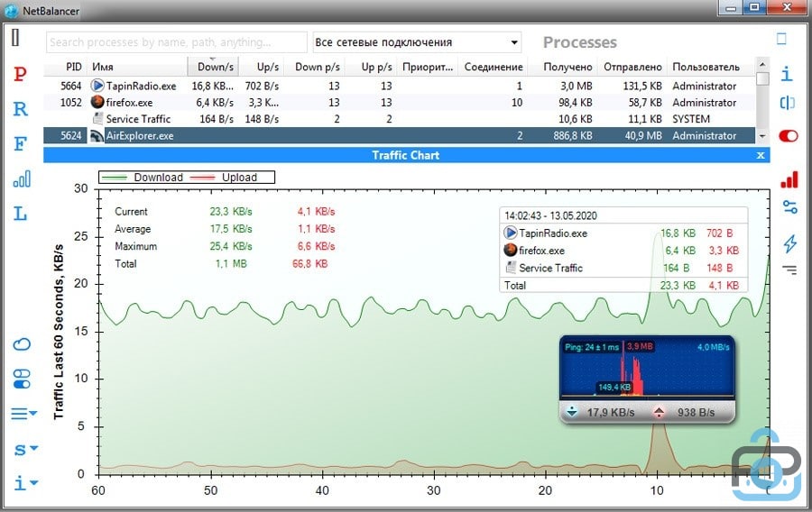The width and height of the screenshot is (812, 512).
Task: Select the firefox.exe process row
Action: tap(400, 103)
